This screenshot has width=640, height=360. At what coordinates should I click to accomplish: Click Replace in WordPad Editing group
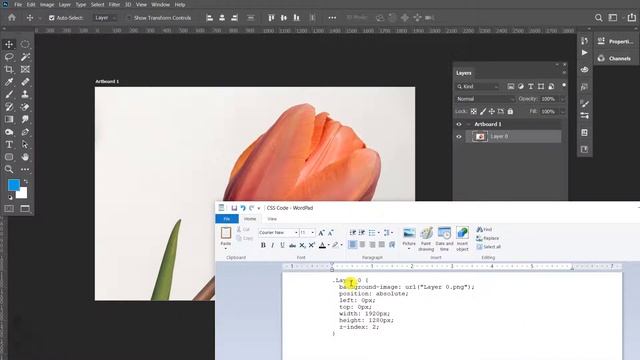coord(488,238)
